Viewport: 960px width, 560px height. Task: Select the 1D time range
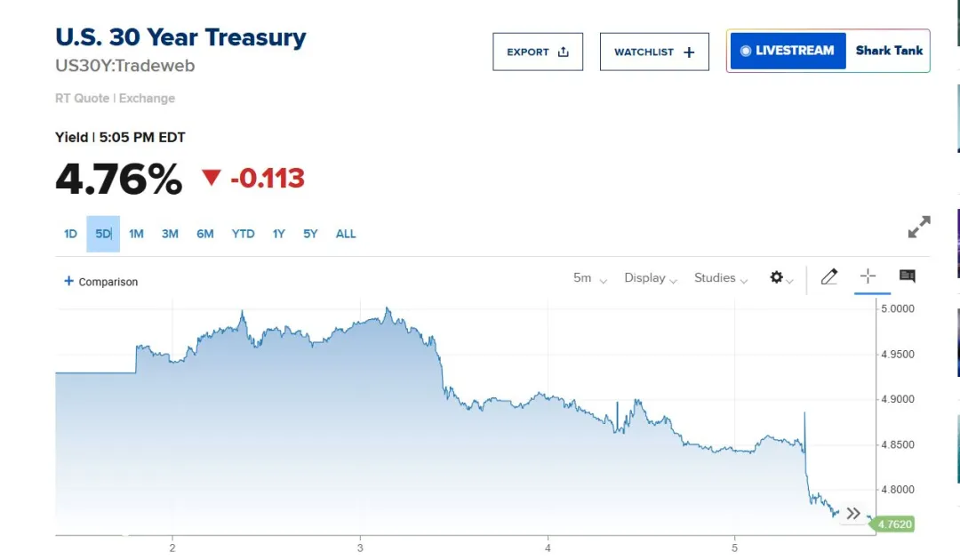(x=70, y=234)
